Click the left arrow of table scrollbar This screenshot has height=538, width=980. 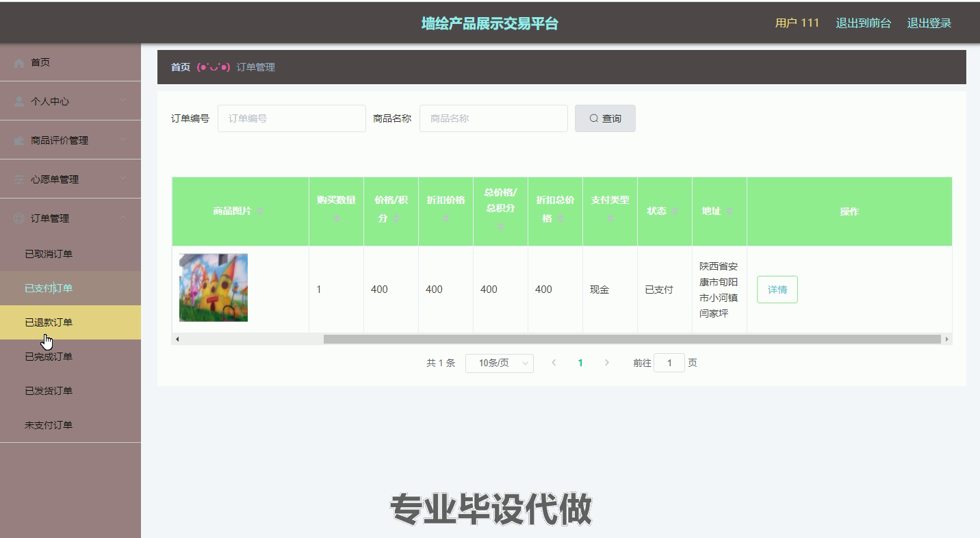pos(177,339)
